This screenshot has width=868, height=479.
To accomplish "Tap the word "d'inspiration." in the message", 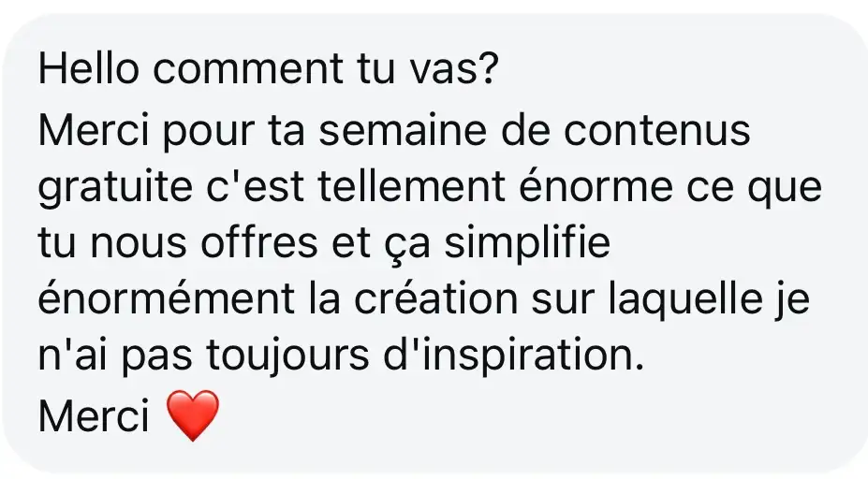I will 514,356.
